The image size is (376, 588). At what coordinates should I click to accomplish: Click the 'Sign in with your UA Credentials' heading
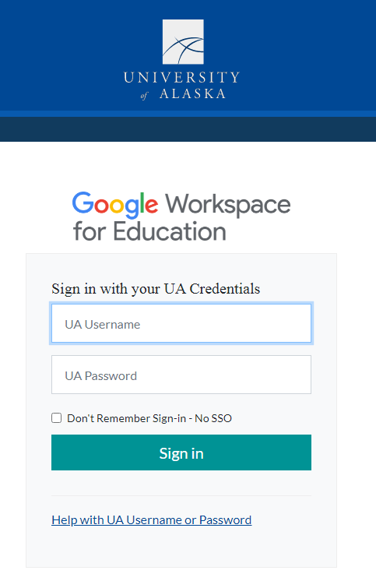click(156, 289)
